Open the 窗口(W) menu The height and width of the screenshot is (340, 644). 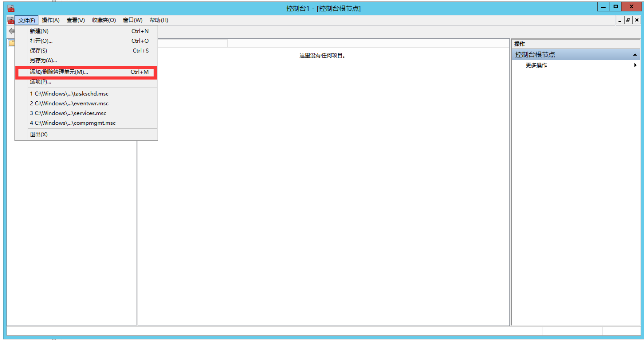[x=133, y=20]
